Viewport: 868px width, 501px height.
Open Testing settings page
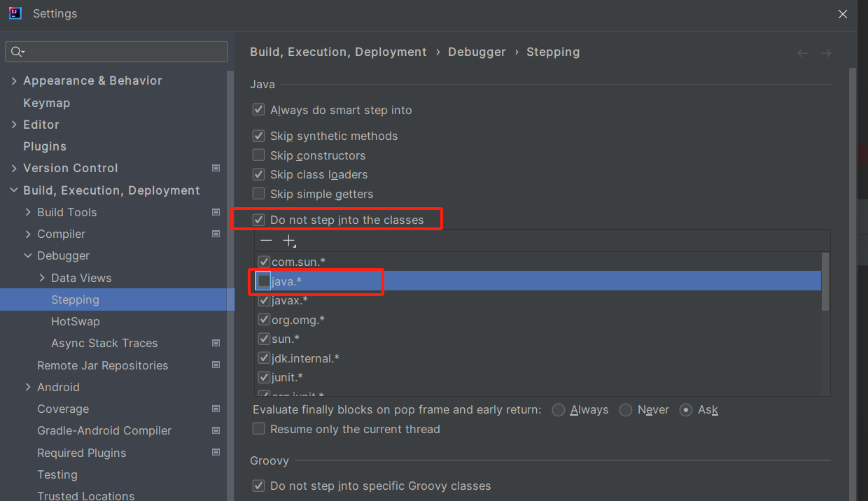pos(57,474)
